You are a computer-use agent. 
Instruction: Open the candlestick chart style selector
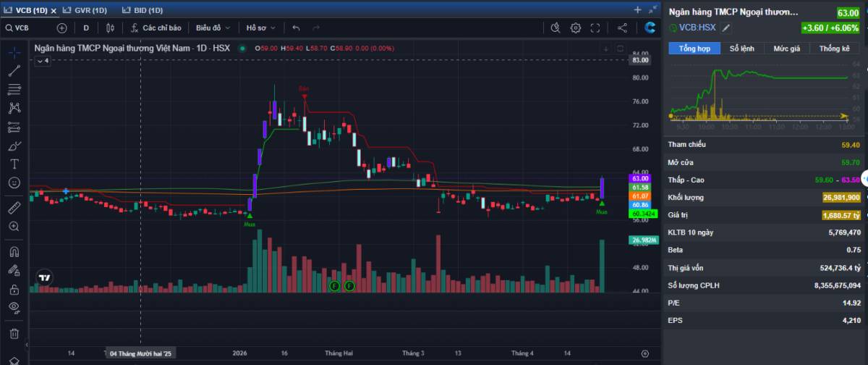click(x=110, y=28)
